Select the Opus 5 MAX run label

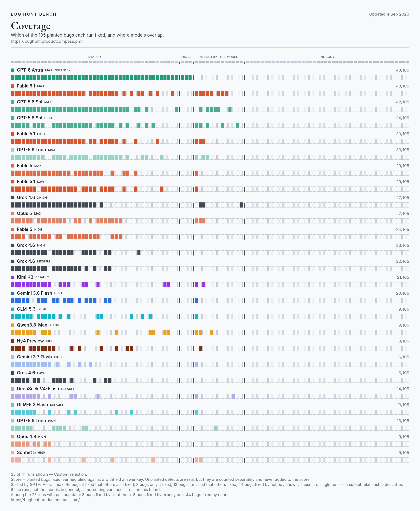point(29,214)
